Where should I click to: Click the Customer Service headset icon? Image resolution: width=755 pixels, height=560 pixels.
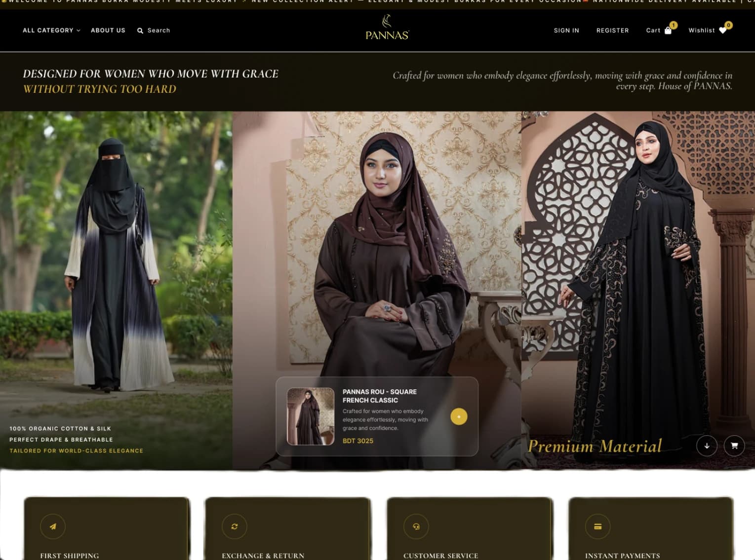(x=416, y=526)
